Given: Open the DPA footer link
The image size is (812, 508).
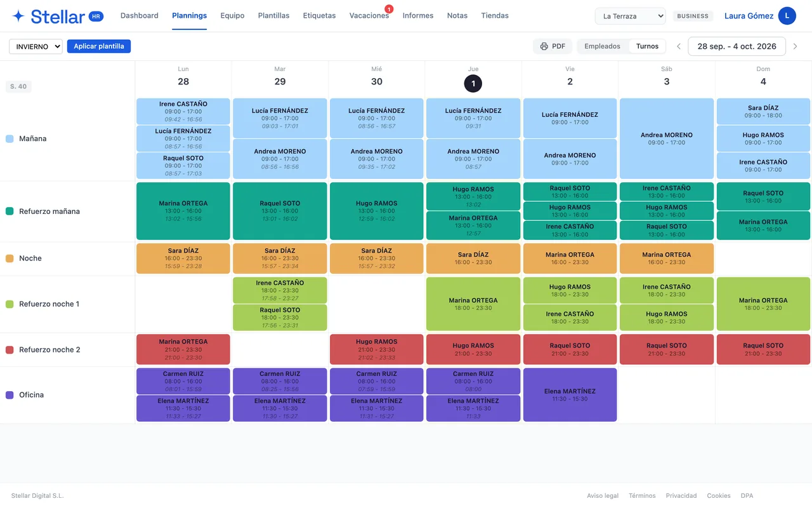Looking at the screenshot, I should coord(747,496).
